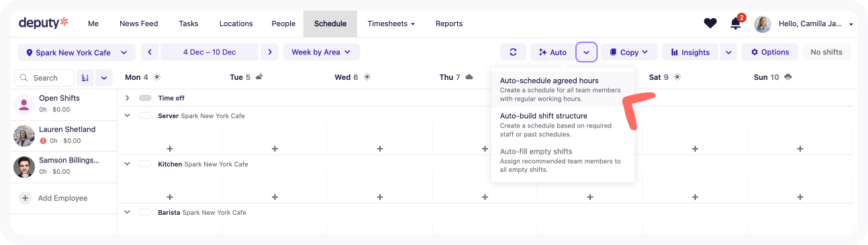Image resolution: width=868 pixels, height=245 pixels.
Task: Go to the People tab
Action: (x=283, y=23)
